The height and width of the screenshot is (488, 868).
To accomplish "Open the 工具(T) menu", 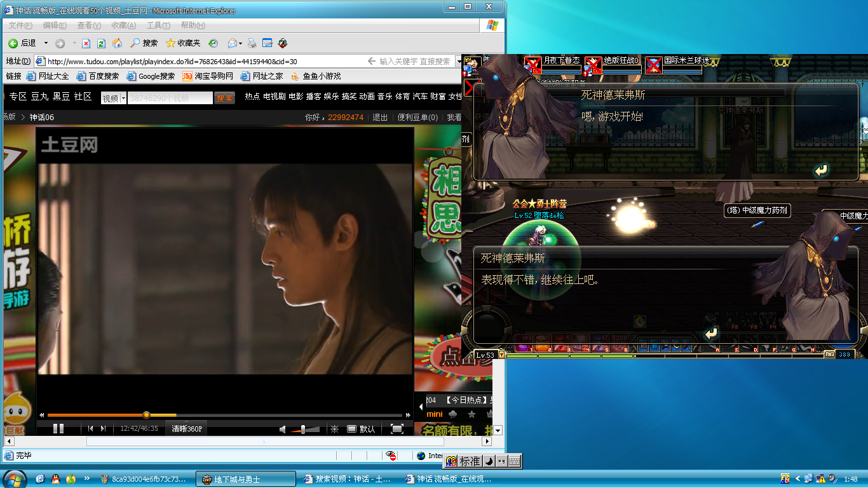I will point(158,25).
